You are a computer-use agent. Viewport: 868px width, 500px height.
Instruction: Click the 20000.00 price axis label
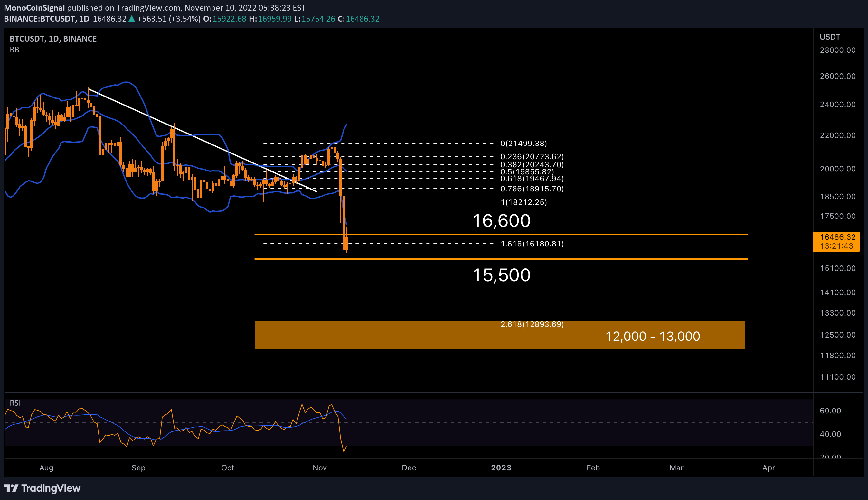coord(838,169)
